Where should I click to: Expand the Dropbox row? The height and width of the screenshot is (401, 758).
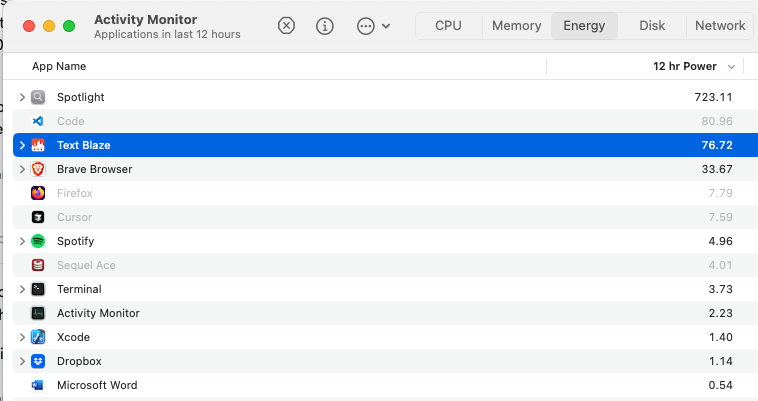pyautogui.click(x=22, y=361)
